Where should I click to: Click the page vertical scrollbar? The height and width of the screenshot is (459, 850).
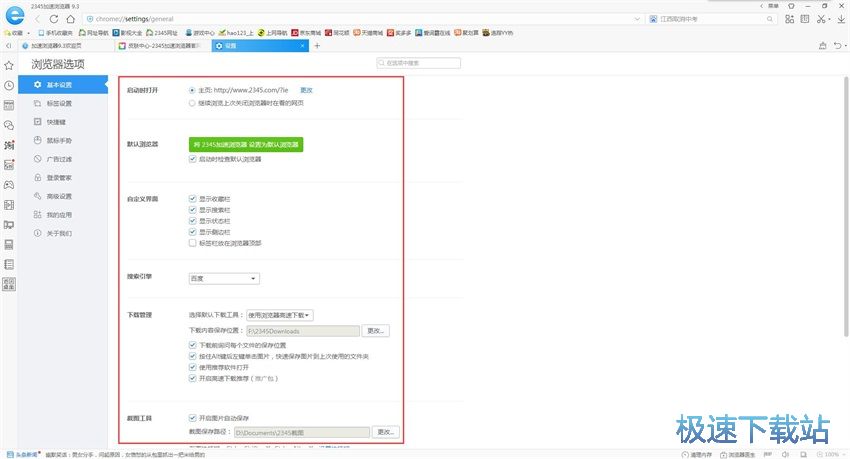(x=846, y=206)
